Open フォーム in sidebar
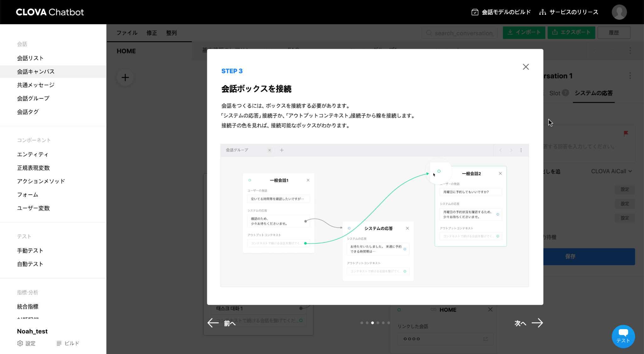The image size is (644, 354). click(x=28, y=195)
